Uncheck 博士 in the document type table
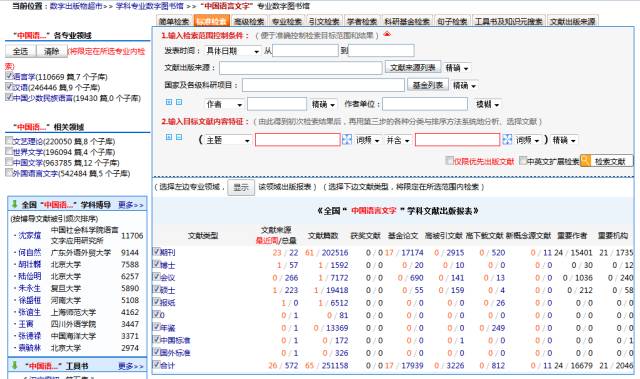 pos(156,264)
